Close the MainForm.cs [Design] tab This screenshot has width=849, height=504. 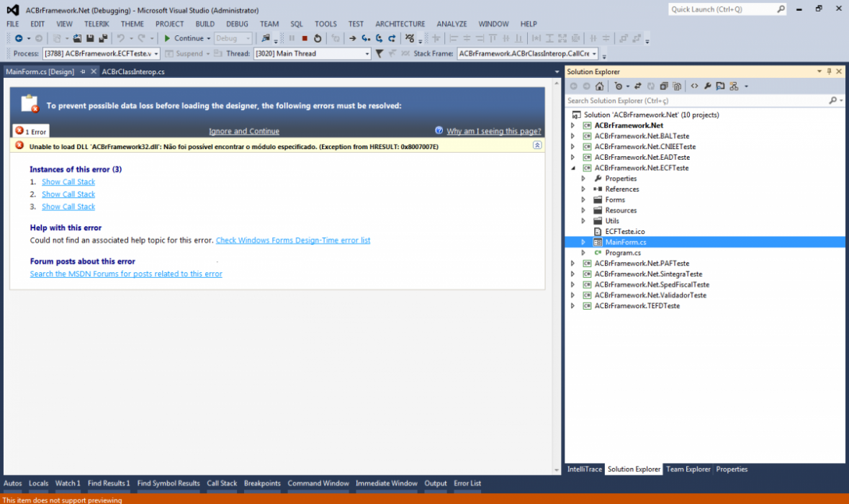point(94,71)
